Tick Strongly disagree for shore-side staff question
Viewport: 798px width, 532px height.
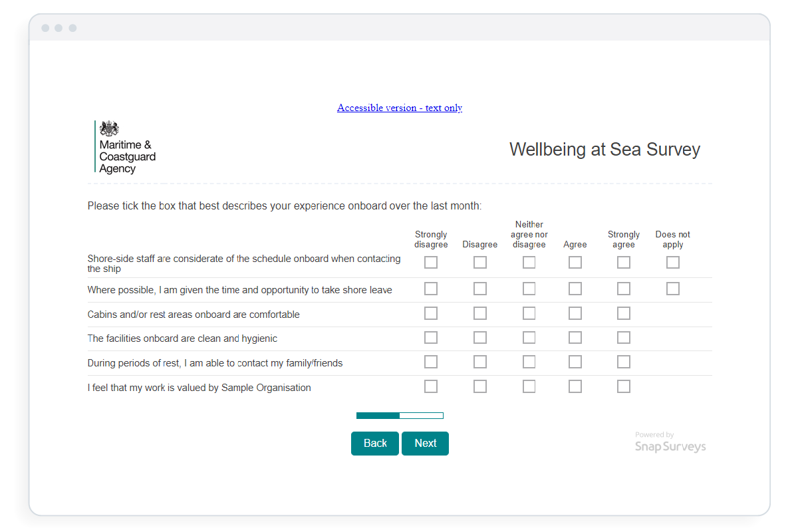click(x=431, y=263)
